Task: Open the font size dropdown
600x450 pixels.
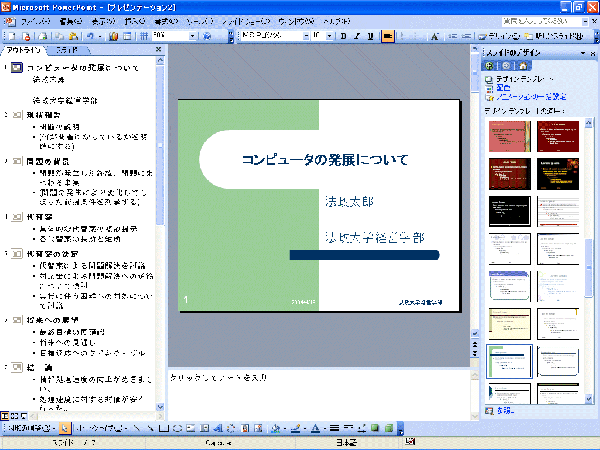Action: (x=329, y=36)
